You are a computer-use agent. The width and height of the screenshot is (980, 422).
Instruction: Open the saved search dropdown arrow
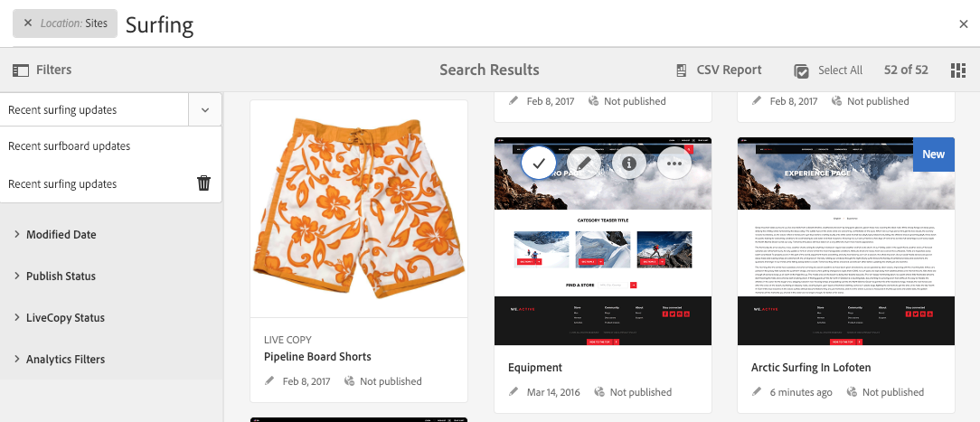(205, 110)
